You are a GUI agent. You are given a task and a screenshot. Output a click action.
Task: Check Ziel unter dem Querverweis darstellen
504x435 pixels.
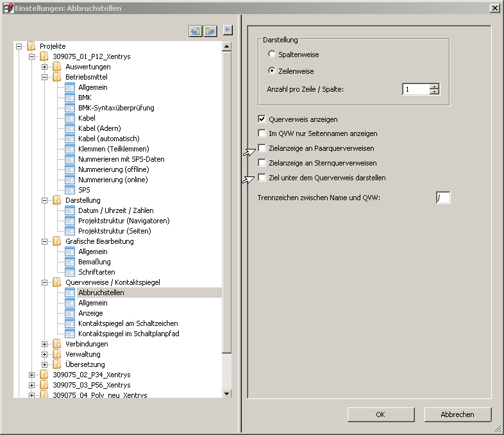[x=262, y=178]
